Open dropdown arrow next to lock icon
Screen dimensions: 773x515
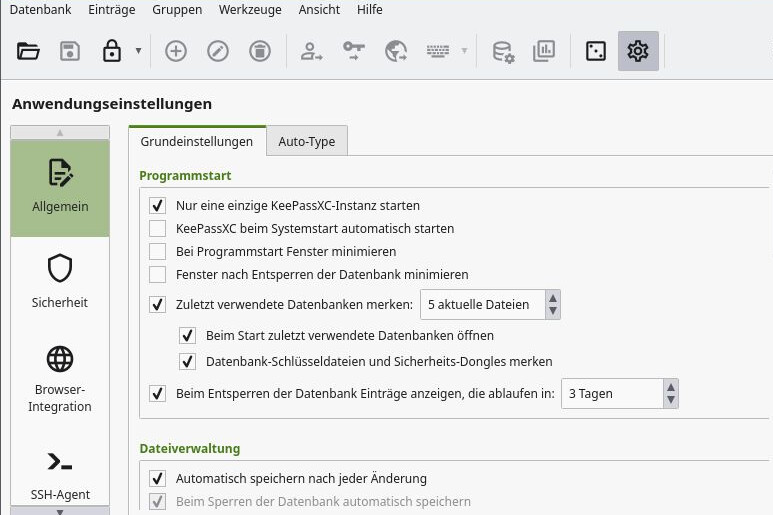point(138,51)
